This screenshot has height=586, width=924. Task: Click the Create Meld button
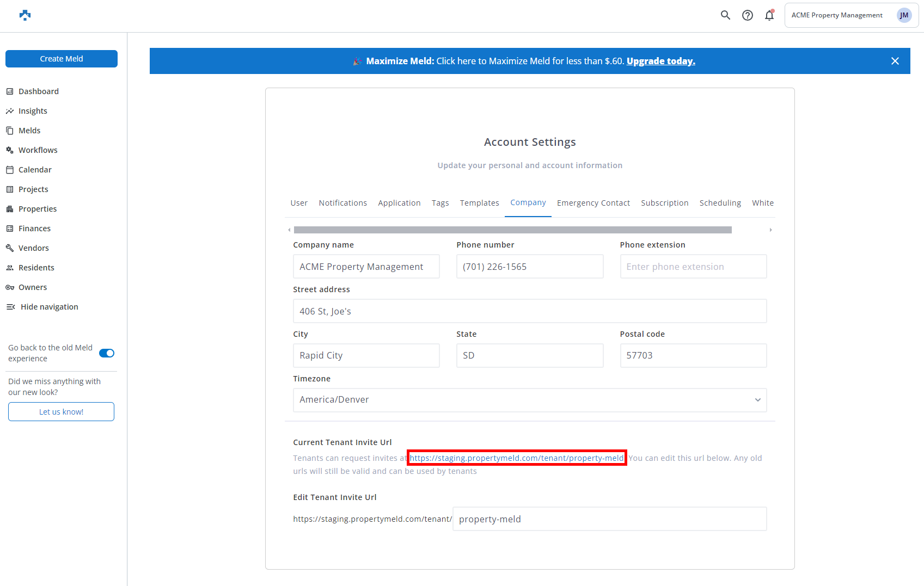62,59
